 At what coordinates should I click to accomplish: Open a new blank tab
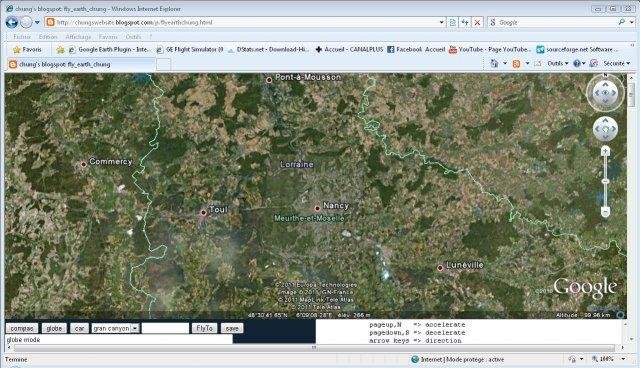pos(163,64)
